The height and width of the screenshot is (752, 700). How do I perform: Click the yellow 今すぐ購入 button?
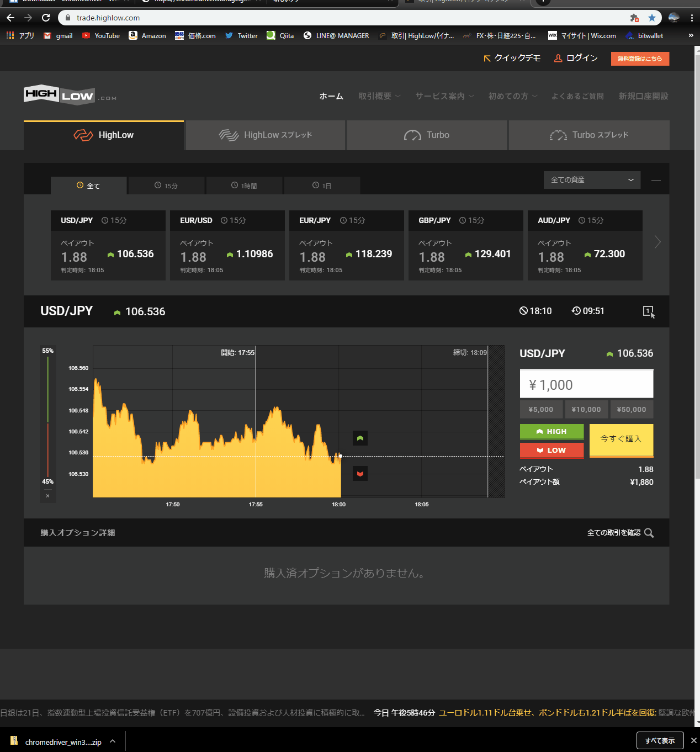coord(621,440)
